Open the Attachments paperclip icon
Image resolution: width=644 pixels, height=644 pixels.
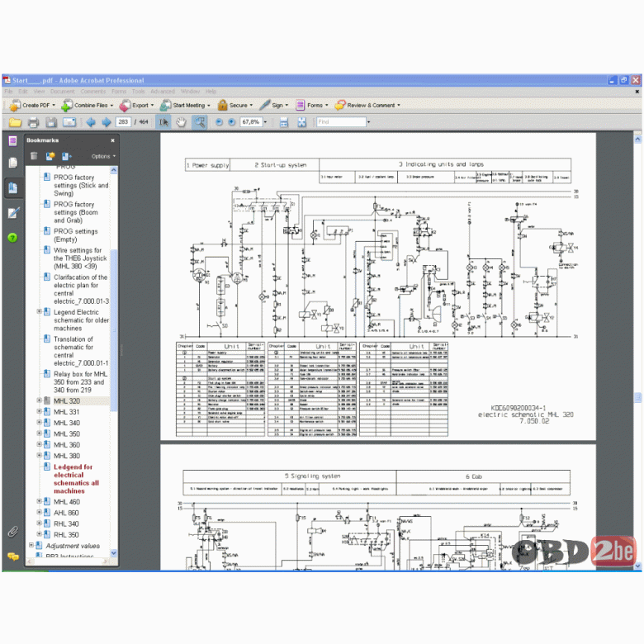click(x=12, y=533)
